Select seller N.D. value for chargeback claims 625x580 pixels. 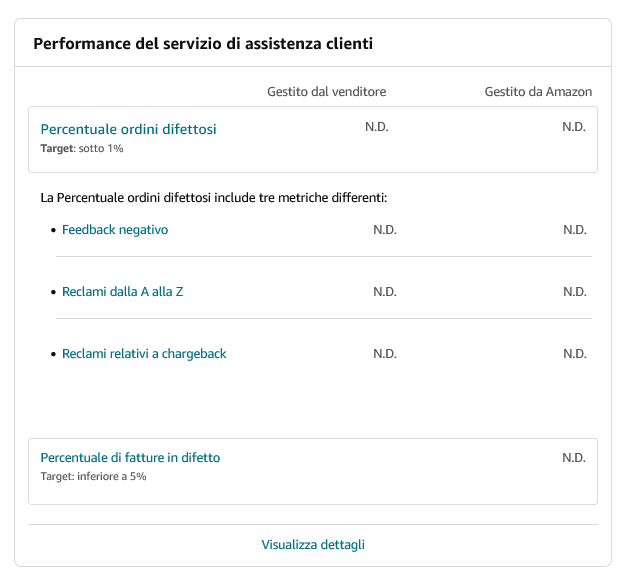pos(385,354)
